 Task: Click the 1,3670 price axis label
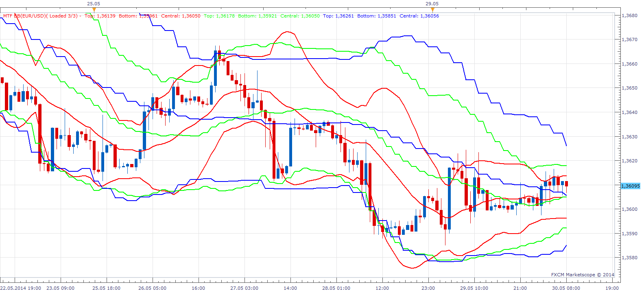coord(630,40)
